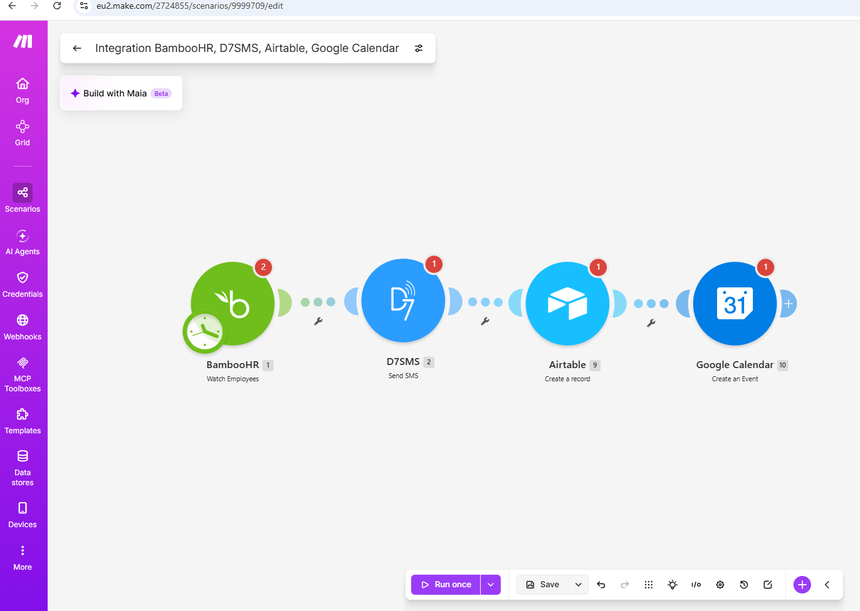Open Data stores in the sidebar
Viewport: 860px width, 611px height.
click(22, 468)
